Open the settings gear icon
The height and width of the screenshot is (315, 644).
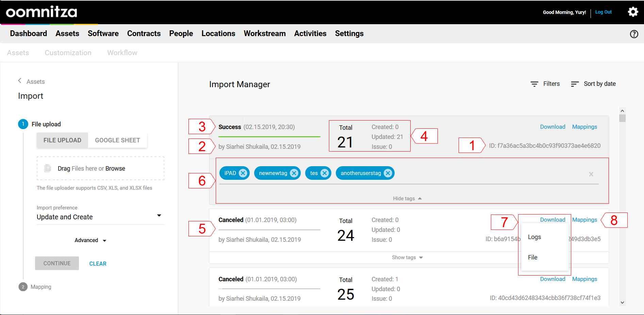pyautogui.click(x=633, y=12)
